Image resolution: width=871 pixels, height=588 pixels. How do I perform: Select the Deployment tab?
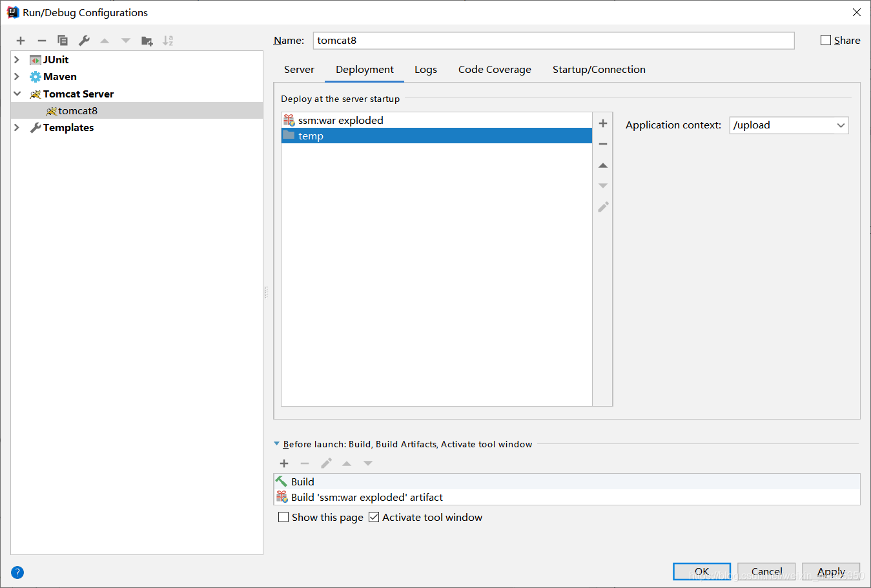(365, 70)
